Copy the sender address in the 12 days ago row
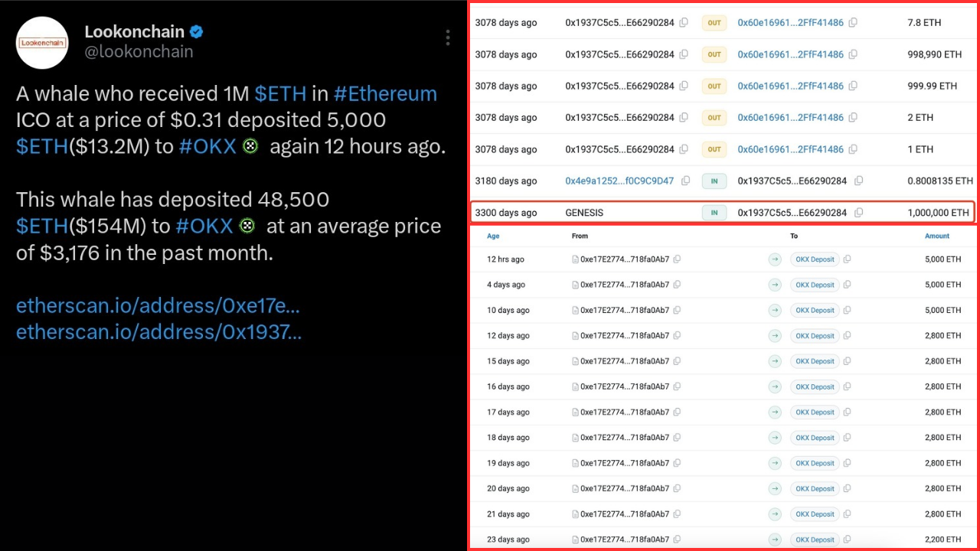This screenshot has width=980, height=551. click(677, 336)
